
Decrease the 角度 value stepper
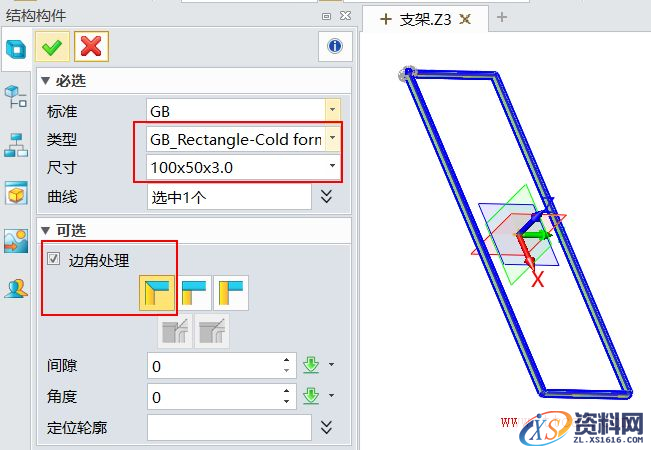click(286, 402)
